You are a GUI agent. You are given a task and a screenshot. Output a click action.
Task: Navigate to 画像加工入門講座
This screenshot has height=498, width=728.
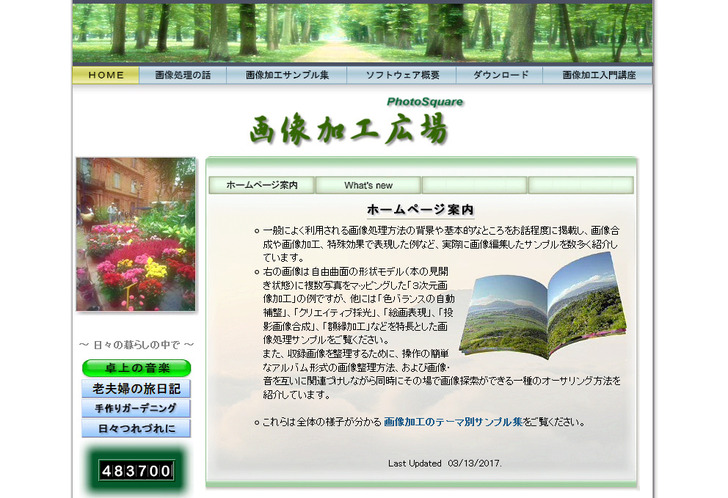[598, 75]
